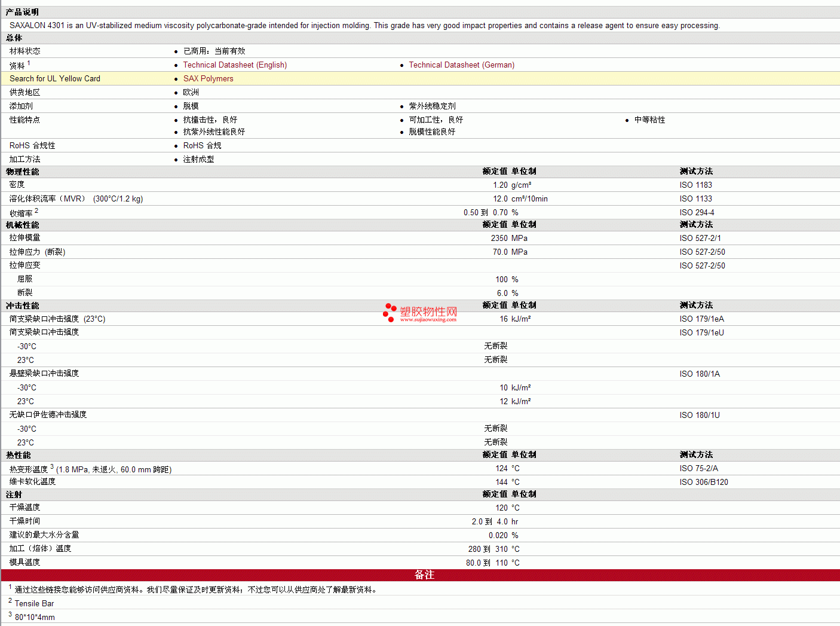Select drying time 2.0 到 4.0 hr

click(495, 522)
